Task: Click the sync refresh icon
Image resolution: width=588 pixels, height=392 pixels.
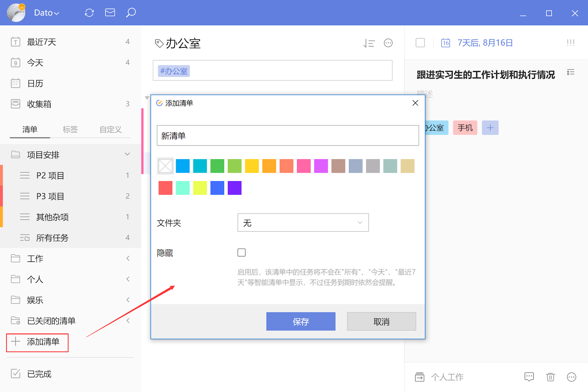Action: [89, 13]
